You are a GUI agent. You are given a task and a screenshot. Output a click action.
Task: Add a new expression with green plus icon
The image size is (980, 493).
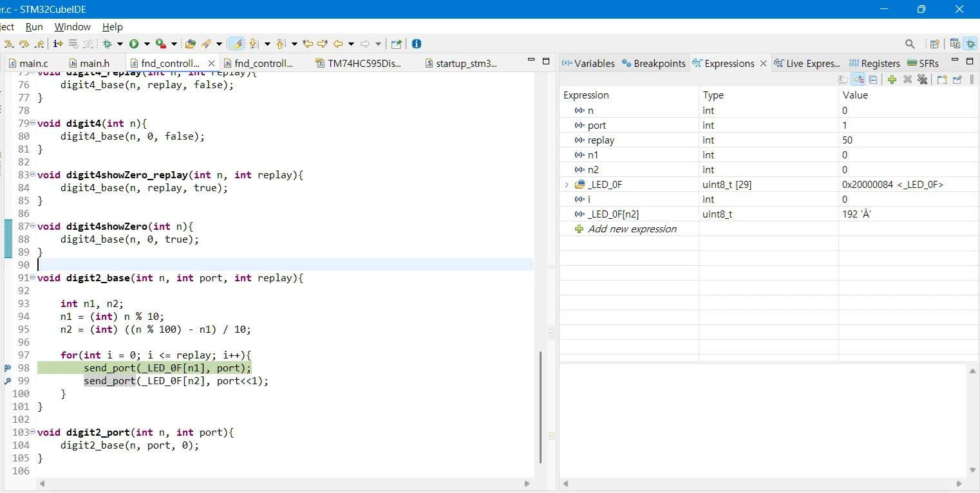892,79
